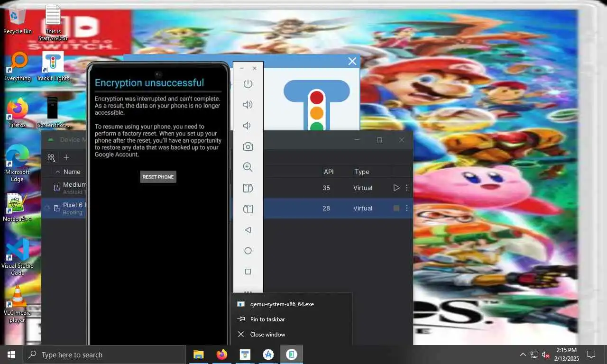Click the emulator zoom magnifier icon

tap(248, 167)
